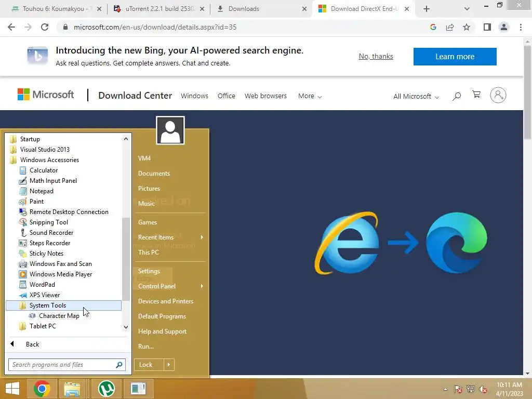532x399 pixels.
Task: Open the All Microsoft dropdown
Action: (x=416, y=96)
